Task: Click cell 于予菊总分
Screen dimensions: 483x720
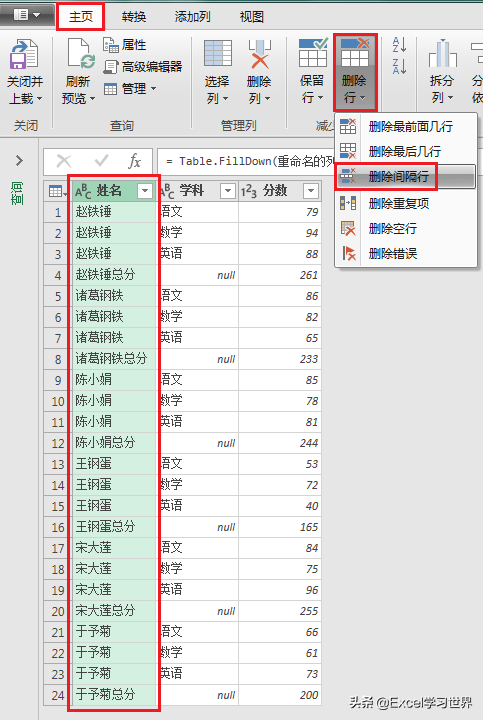Action: pos(115,695)
